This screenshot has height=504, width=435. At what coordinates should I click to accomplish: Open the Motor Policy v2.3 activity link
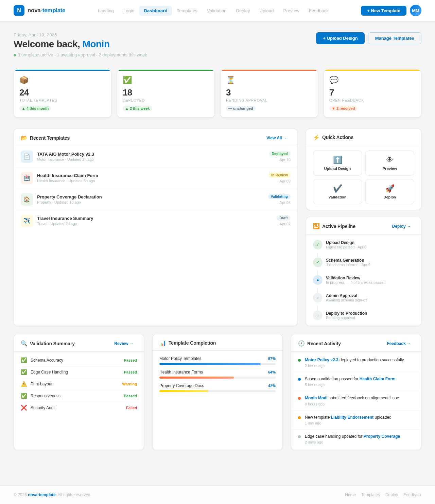pyautogui.click(x=321, y=360)
